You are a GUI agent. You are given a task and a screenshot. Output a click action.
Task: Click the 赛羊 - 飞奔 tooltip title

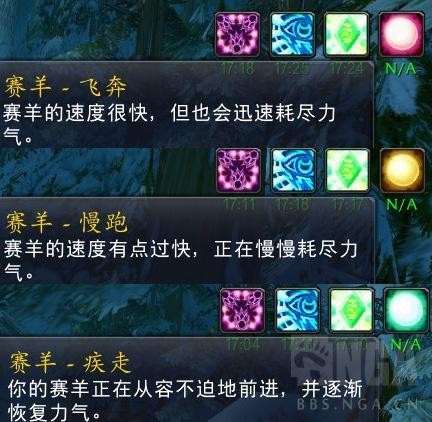[65, 87]
